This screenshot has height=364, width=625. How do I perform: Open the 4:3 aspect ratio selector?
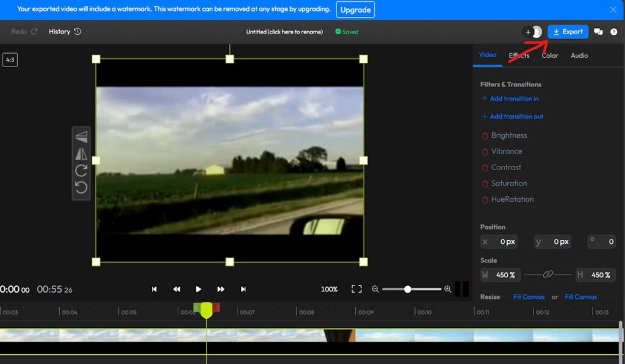(10, 60)
